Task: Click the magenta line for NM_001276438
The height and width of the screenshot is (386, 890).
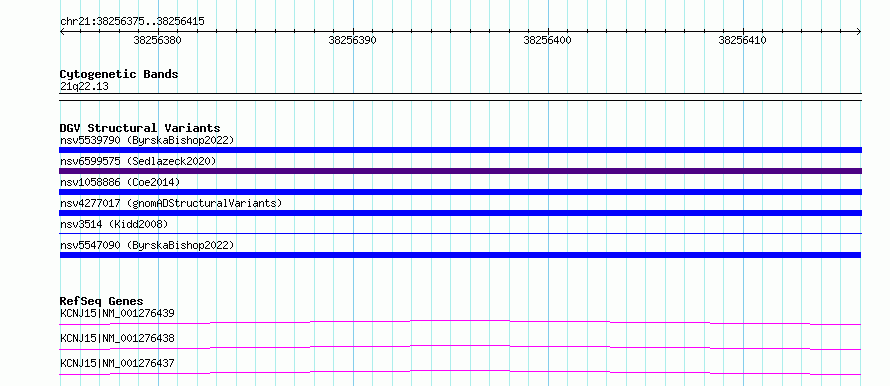Action: tap(460, 347)
